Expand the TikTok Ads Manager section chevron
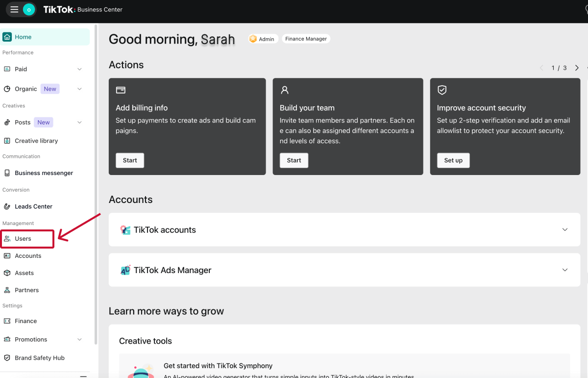The image size is (588, 378). [565, 270]
